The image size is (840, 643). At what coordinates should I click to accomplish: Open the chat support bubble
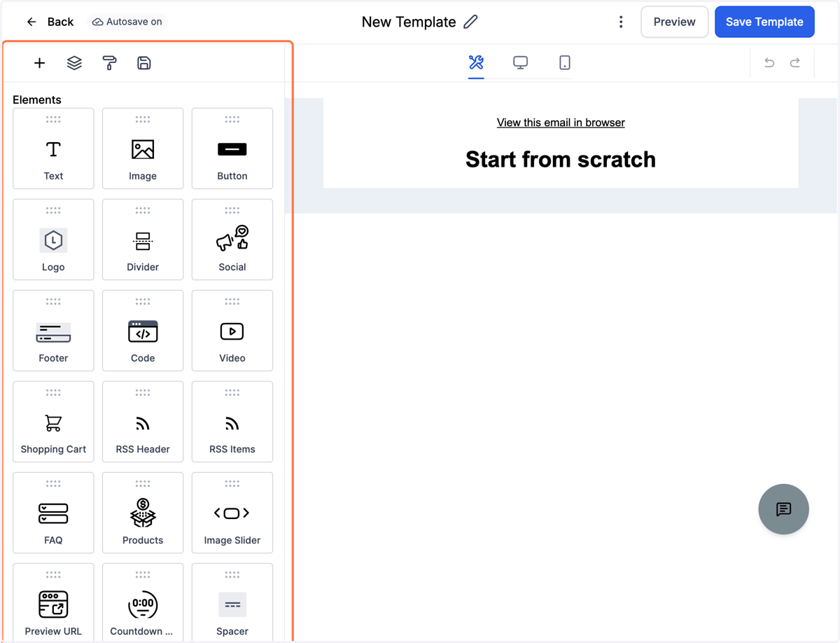[x=784, y=509]
